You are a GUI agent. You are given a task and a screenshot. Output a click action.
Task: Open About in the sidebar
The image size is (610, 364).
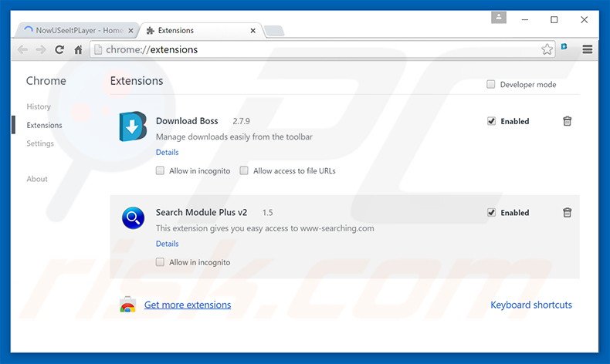pos(37,179)
